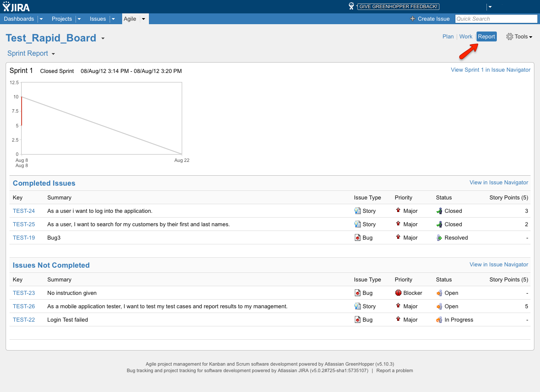Click the Major priority arrow for TEST-25
This screenshot has width=540, height=392.
pos(398,224)
